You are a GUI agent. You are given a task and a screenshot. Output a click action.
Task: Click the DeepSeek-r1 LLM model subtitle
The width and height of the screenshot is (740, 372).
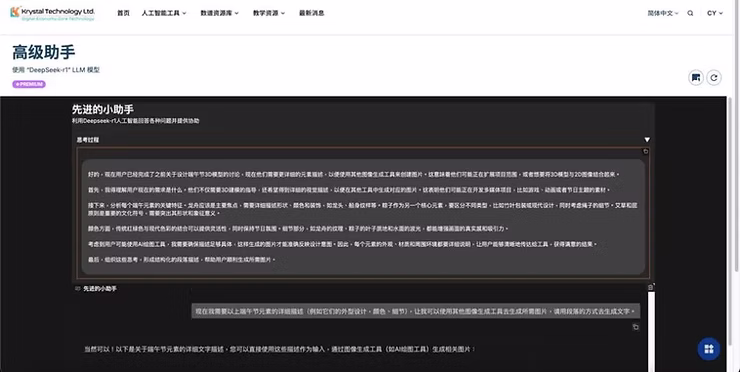pyautogui.click(x=56, y=70)
